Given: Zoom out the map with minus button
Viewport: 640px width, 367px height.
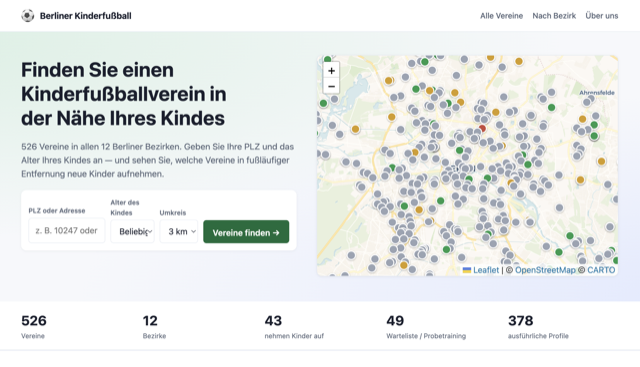Looking at the screenshot, I should pyautogui.click(x=331, y=86).
